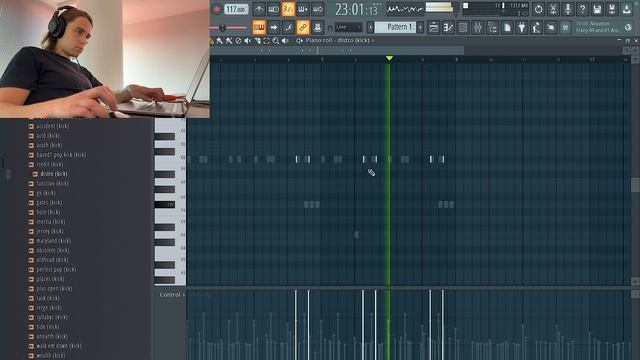Image resolution: width=640 pixels, height=360 pixels.
Task: Select the Draw pencil tool in piano roll
Action: 211,40
